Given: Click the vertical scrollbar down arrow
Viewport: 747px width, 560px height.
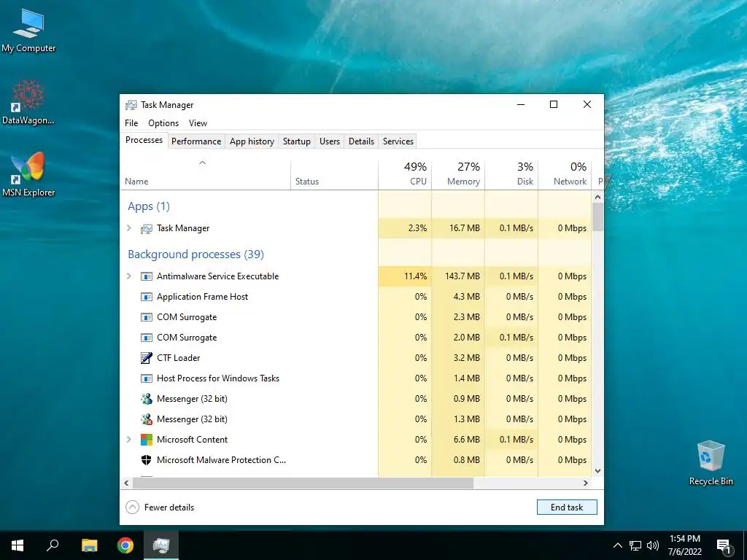Looking at the screenshot, I should tap(598, 471).
